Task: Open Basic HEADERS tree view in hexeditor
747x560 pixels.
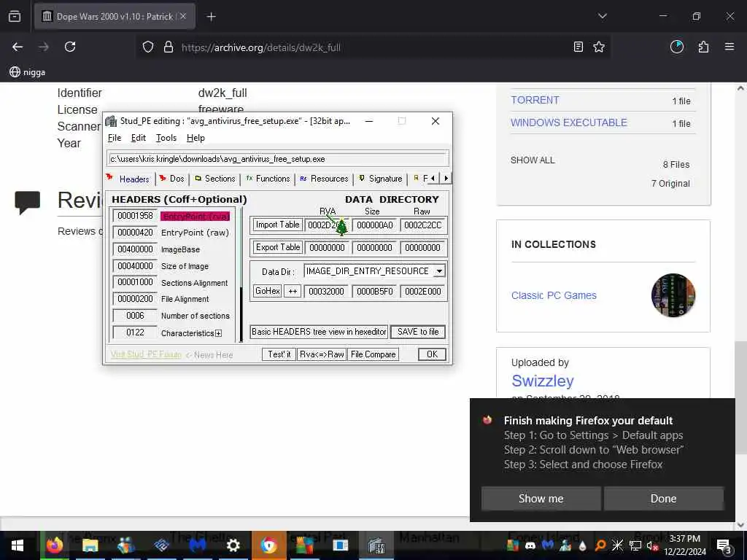Action: point(319,332)
